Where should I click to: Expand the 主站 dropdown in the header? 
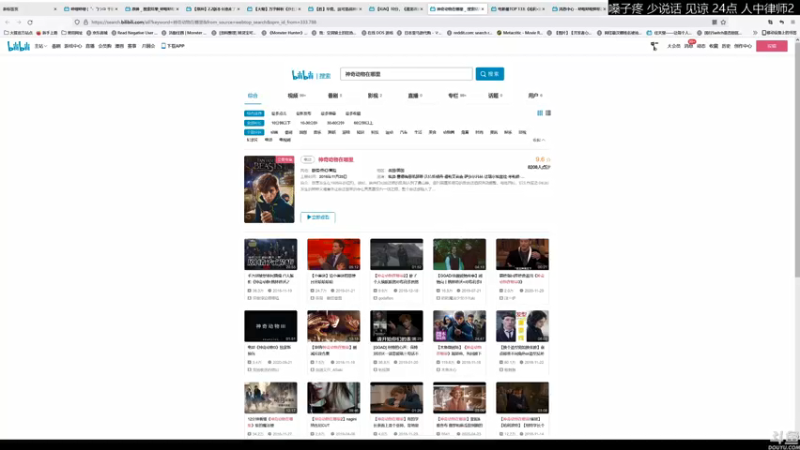click(x=40, y=46)
